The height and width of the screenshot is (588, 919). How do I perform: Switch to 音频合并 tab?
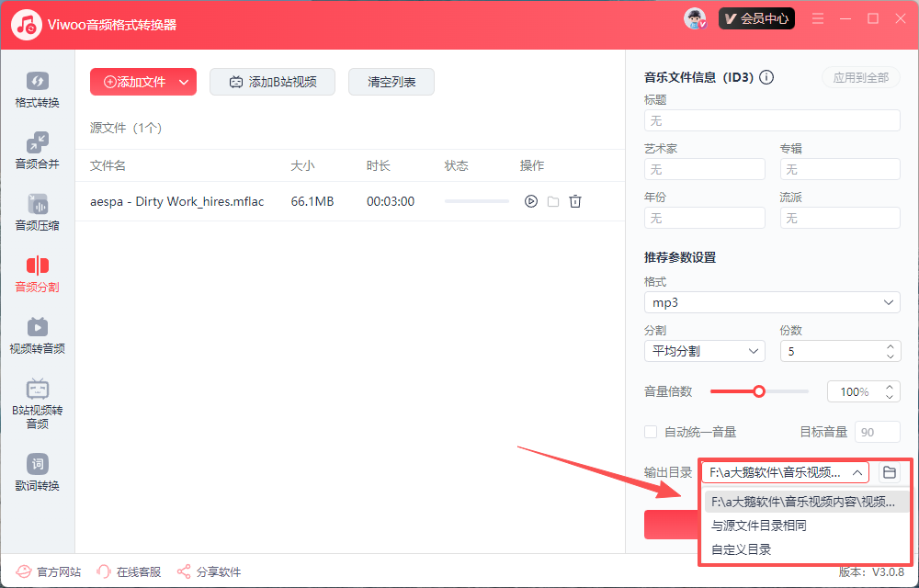coord(37,151)
